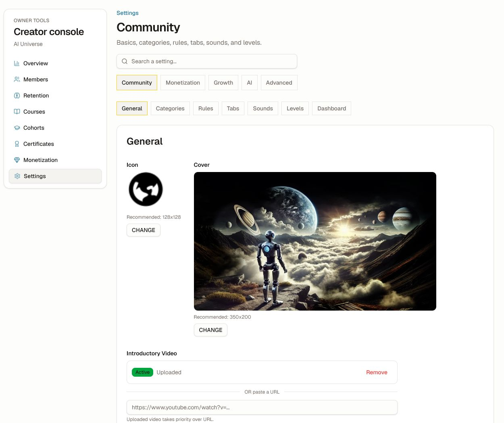Select the Community settings tab
Screen dimensions: 504x423
pyautogui.click(x=137, y=83)
